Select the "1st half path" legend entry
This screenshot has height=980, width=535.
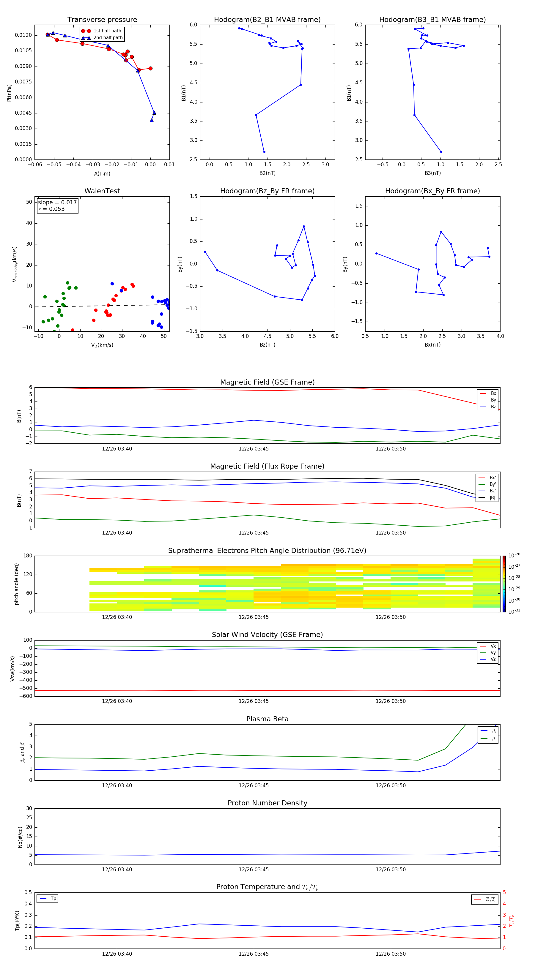tap(101, 31)
